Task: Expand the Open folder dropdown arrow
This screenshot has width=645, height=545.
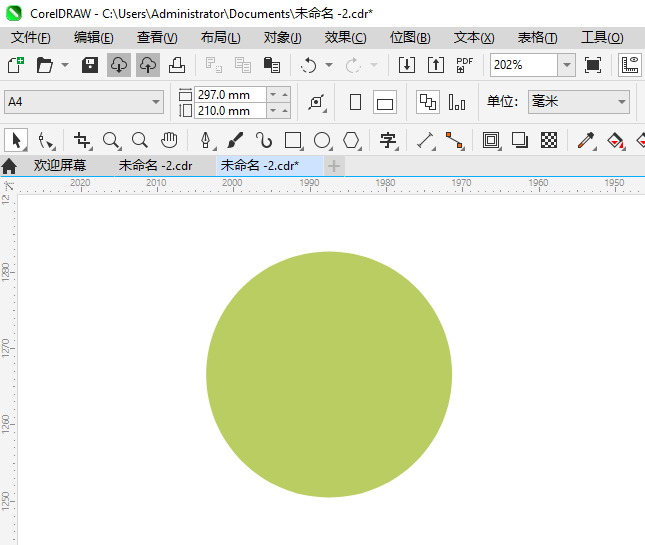Action: click(x=65, y=65)
